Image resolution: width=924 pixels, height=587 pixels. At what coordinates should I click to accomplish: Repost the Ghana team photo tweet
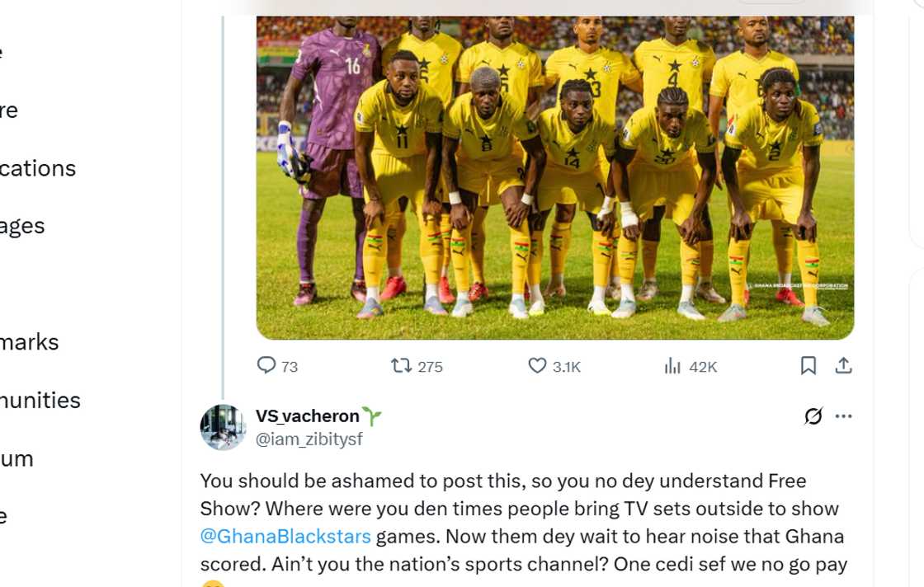[402, 365]
